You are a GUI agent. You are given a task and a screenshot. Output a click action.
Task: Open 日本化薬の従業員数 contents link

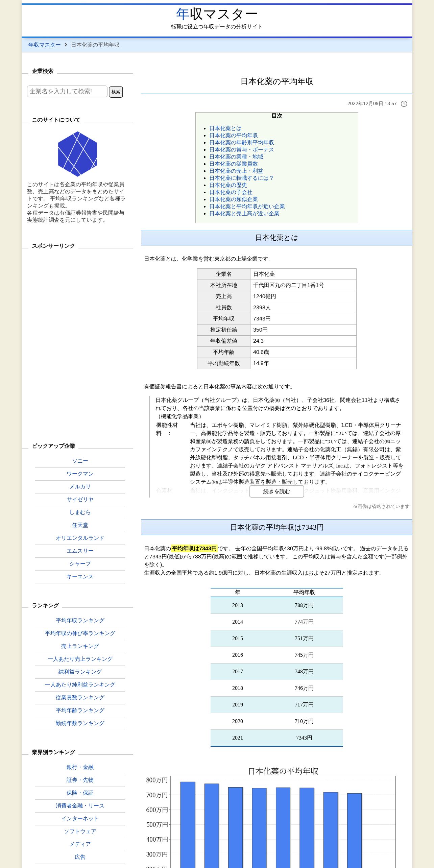[x=234, y=164]
